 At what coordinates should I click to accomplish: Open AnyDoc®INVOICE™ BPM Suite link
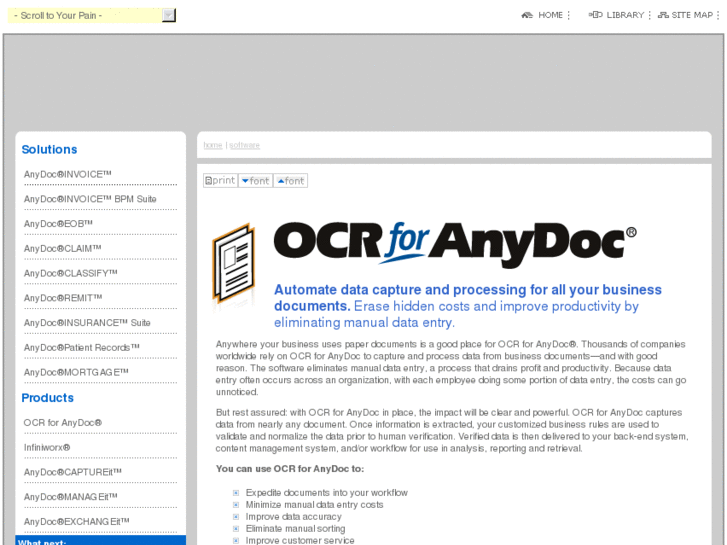[x=90, y=199]
